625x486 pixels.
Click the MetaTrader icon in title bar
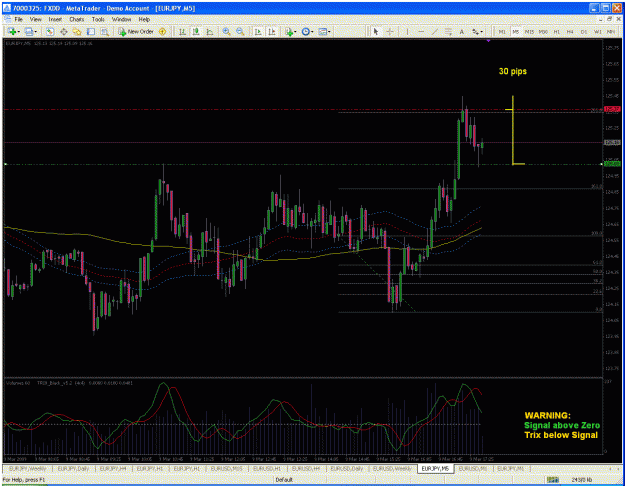[x=7, y=8]
